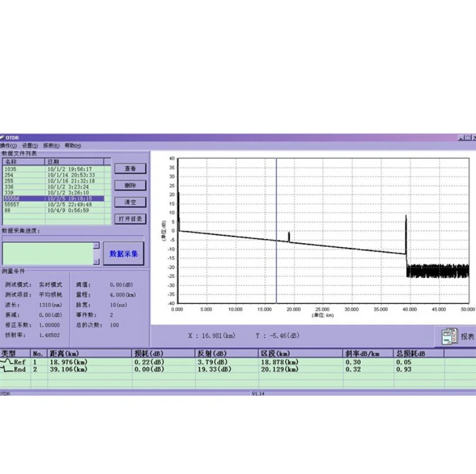Screen dimensions: 476x474
Task: Click the 反射(dB) column header
Action: tap(226, 354)
